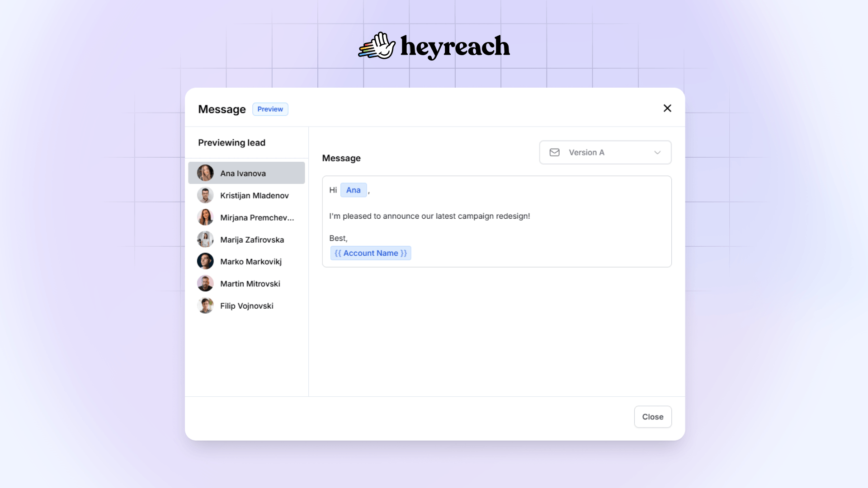868x488 pixels.
Task: Click the heyreach hand logo icon
Action: coord(377,46)
